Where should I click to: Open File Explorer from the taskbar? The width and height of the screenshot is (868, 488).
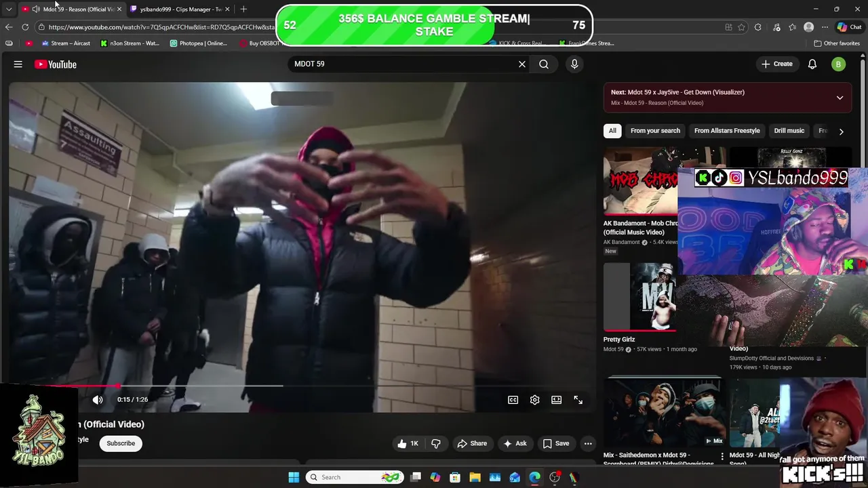tap(475, 477)
